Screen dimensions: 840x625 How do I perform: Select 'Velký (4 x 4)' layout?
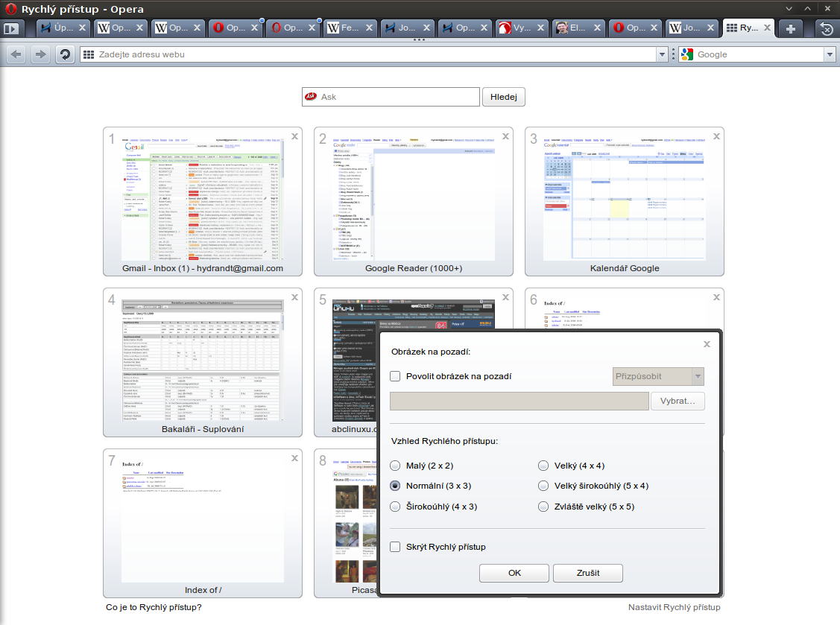click(543, 466)
